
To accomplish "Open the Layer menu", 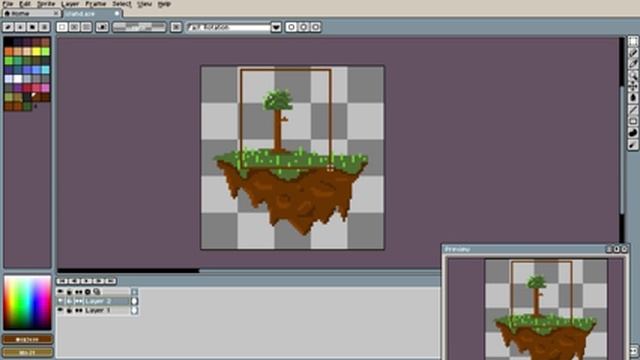I will 70,4.
